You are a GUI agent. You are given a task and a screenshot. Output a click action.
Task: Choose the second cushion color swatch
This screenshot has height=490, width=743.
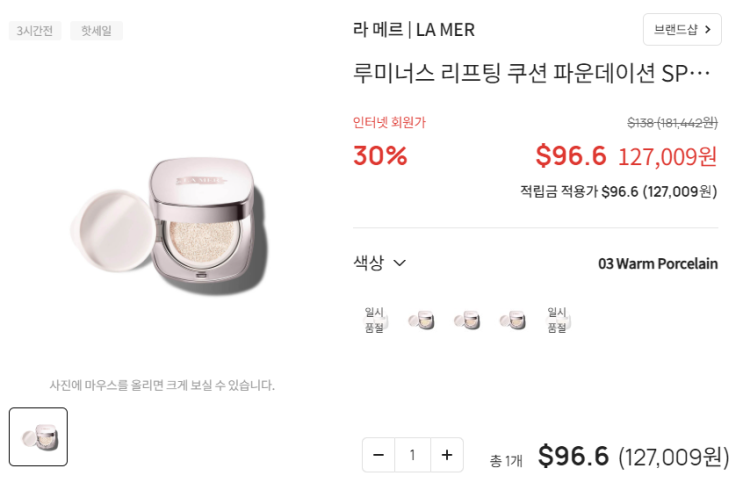(421, 320)
